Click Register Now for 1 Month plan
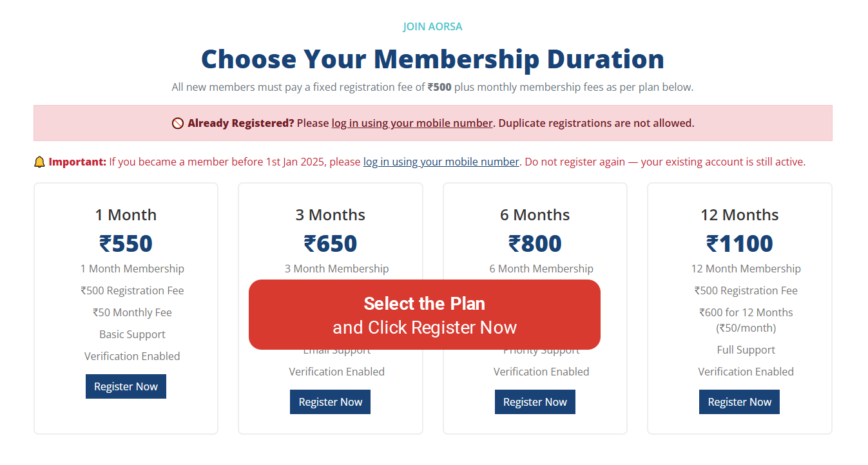Screen dimensions: 868x465 point(126,386)
